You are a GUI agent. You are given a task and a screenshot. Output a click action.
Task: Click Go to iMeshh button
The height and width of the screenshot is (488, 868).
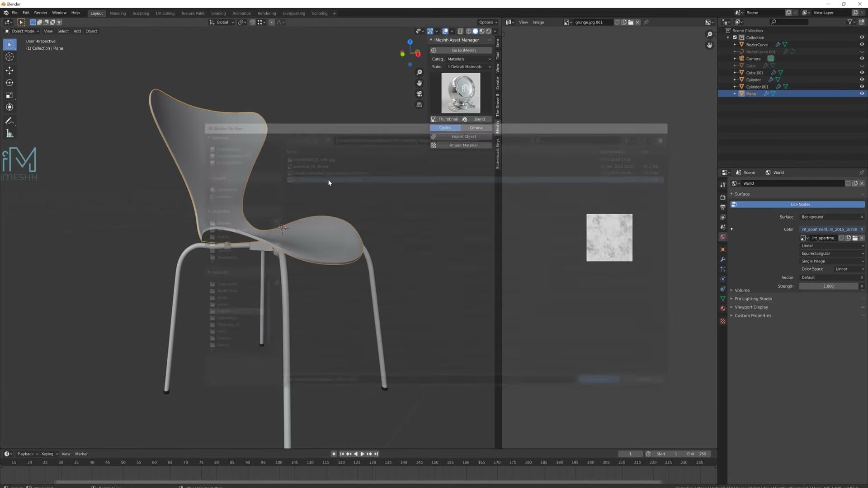click(x=461, y=50)
